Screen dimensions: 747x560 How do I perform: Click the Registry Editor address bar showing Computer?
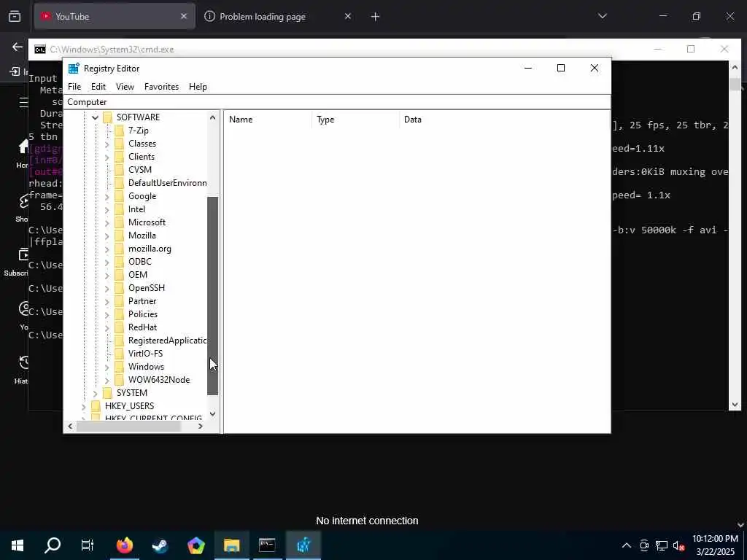pyautogui.click(x=337, y=102)
